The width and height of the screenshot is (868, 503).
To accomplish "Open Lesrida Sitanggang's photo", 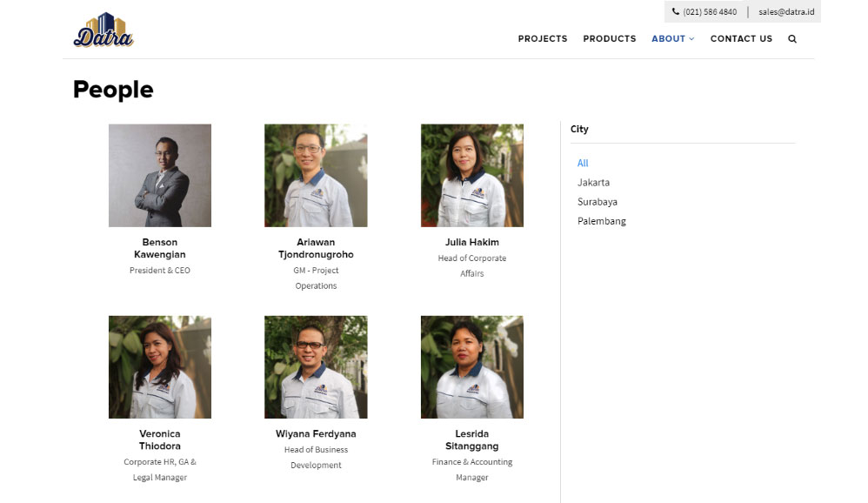I will point(471,366).
